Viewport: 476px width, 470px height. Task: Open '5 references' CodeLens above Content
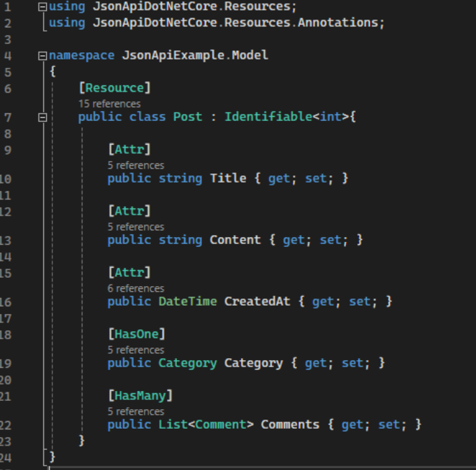[x=136, y=227]
